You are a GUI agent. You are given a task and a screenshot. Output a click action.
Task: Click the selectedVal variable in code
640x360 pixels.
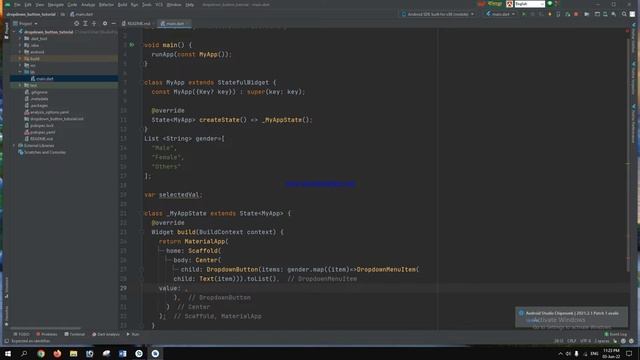(178, 195)
